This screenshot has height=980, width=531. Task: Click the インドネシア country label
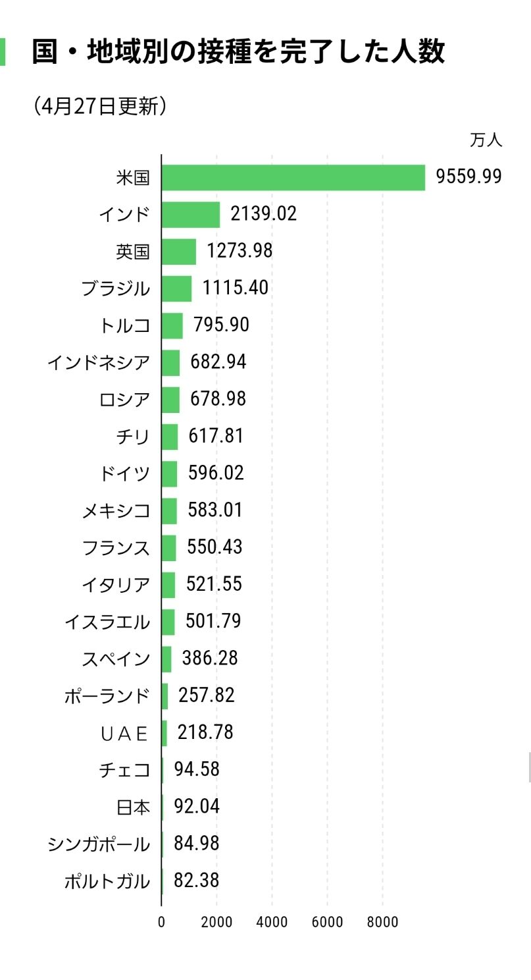tap(98, 362)
